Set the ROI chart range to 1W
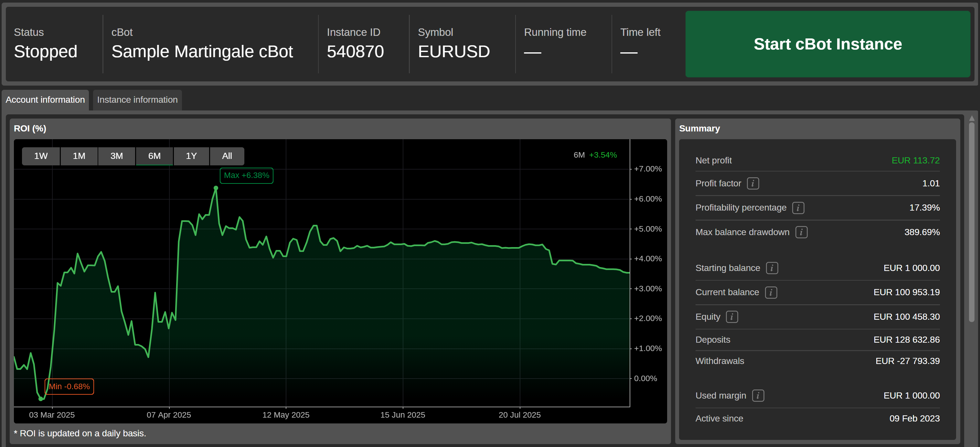The image size is (980, 447). tap(41, 156)
